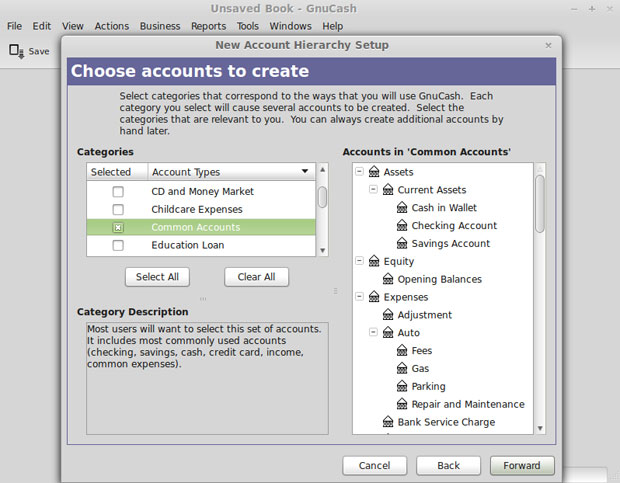Click the Opening Balances account icon

point(388,279)
